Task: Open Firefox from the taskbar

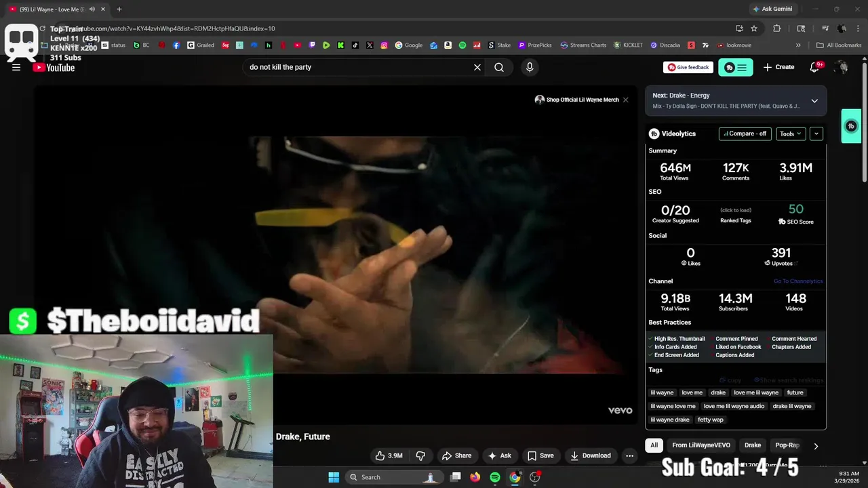Action: pyautogui.click(x=475, y=477)
